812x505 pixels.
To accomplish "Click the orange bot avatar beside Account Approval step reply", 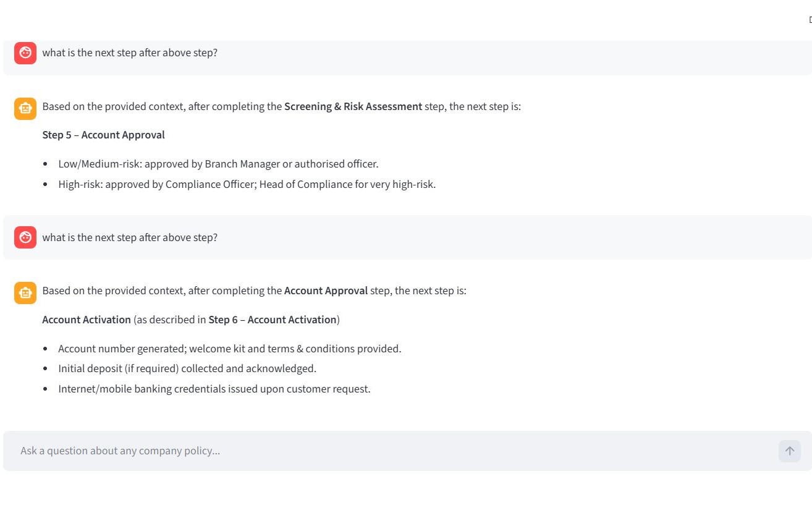I will [x=25, y=292].
